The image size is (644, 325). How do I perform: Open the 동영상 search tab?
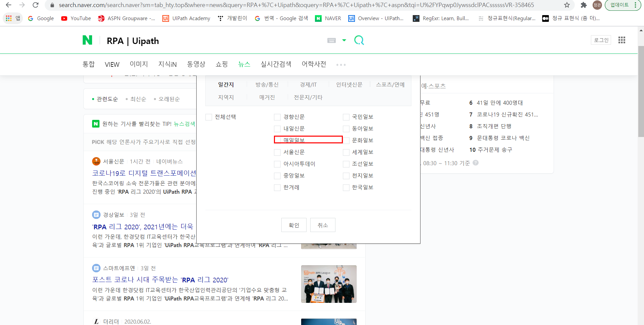point(196,64)
